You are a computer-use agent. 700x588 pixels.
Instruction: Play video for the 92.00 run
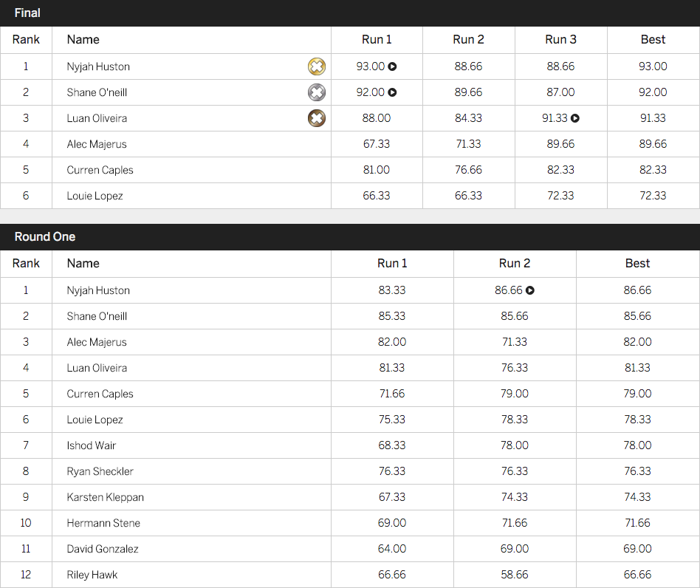393,92
